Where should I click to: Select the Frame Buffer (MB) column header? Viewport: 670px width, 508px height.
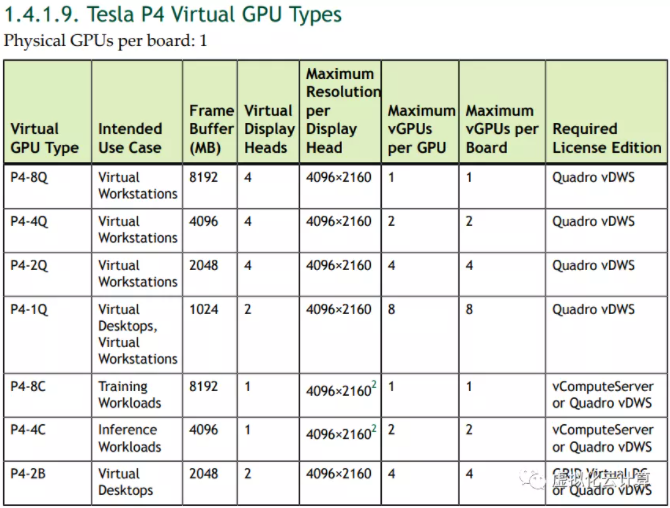[x=210, y=129]
